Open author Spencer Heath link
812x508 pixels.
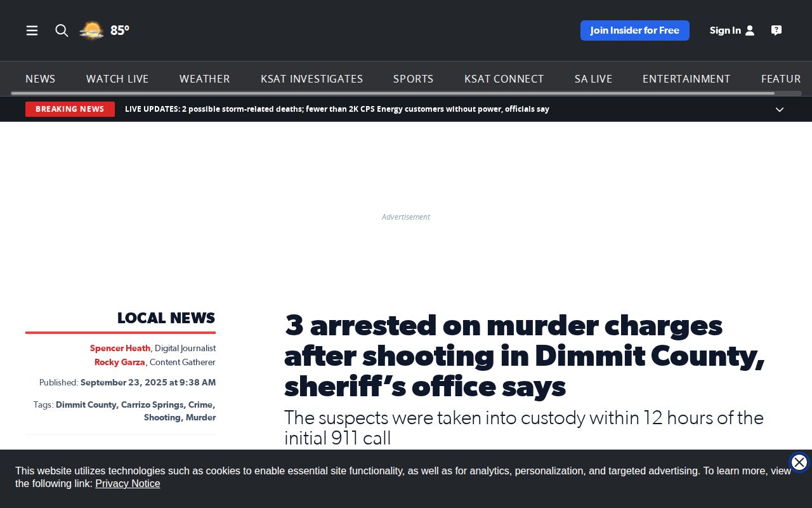[120, 348]
